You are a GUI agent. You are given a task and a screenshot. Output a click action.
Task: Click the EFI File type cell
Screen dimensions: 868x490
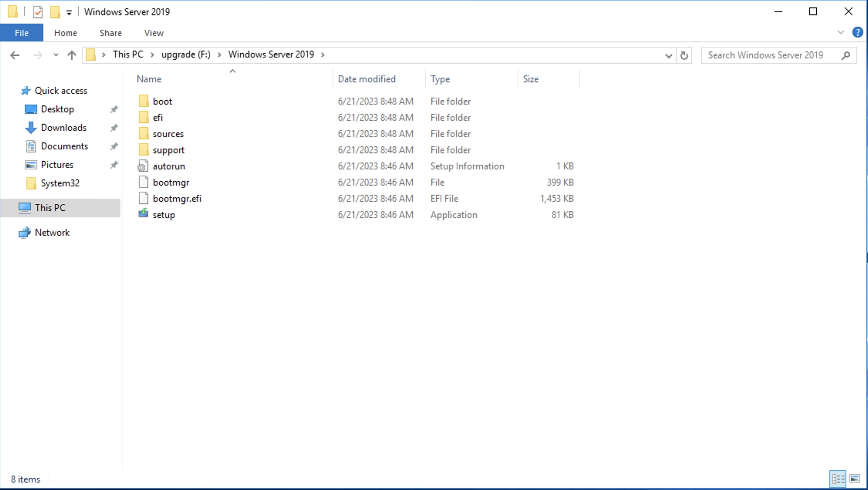coord(444,198)
